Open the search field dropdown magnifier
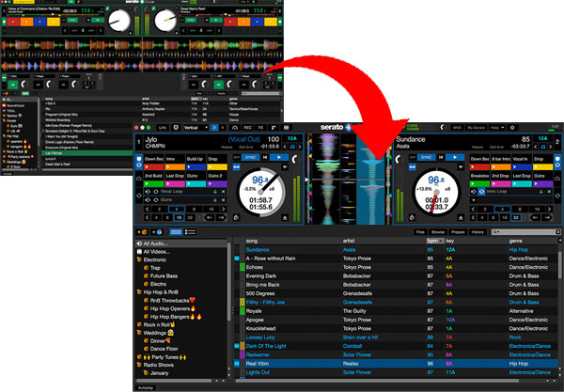 pos(496,232)
